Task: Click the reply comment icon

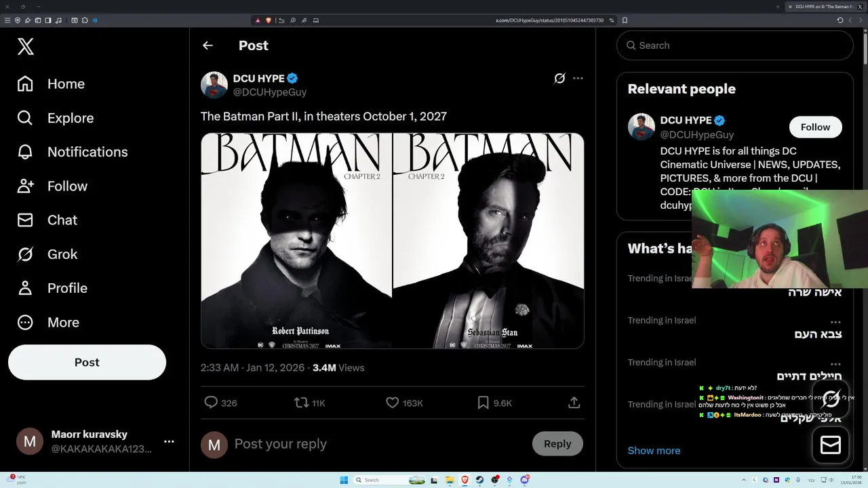Action: pyautogui.click(x=211, y=403)
